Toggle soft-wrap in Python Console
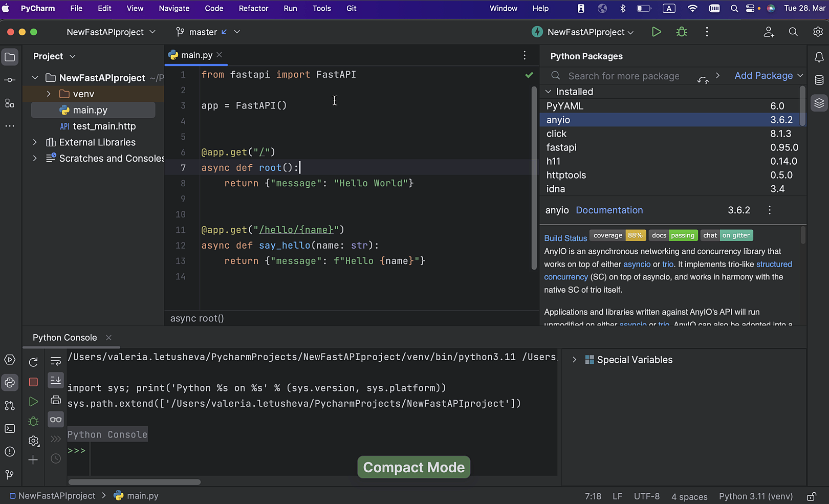This screenshot has width=829, height=504. click(56, 362)
